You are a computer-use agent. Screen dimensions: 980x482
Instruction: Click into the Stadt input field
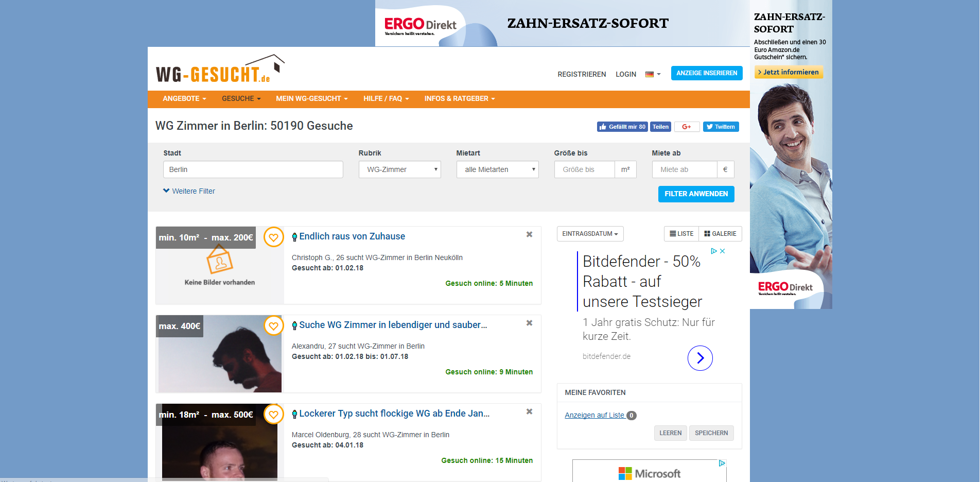253,169
